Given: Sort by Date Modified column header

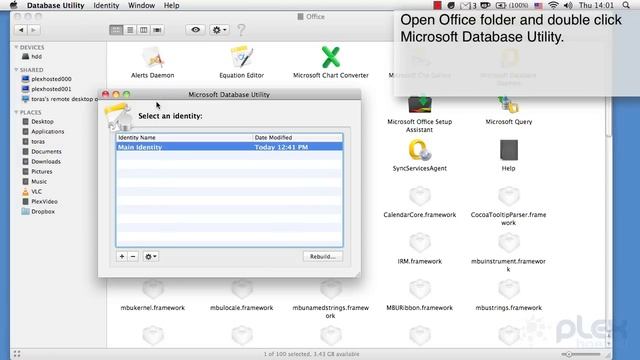Looking at the screenshot, I should pos(298,138).
